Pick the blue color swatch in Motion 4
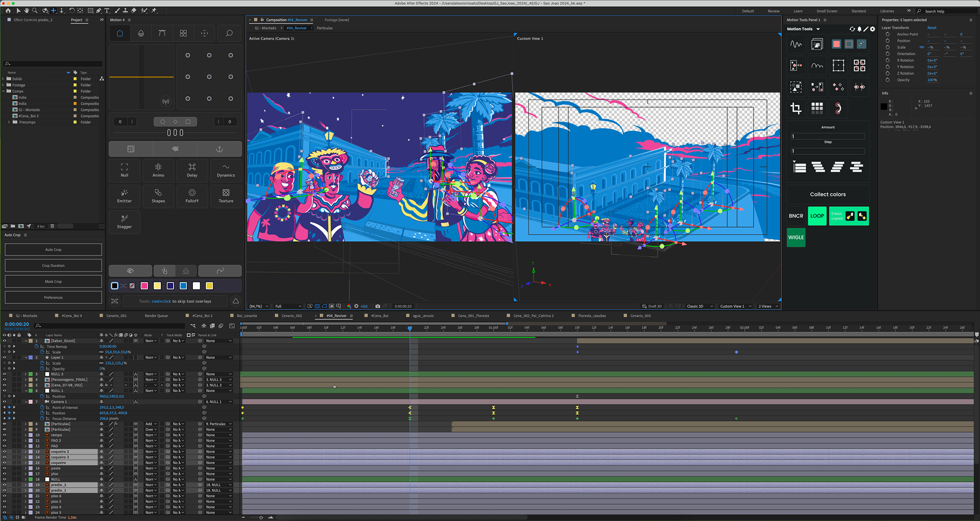The image size is (980, 521). tap(183, 286)
